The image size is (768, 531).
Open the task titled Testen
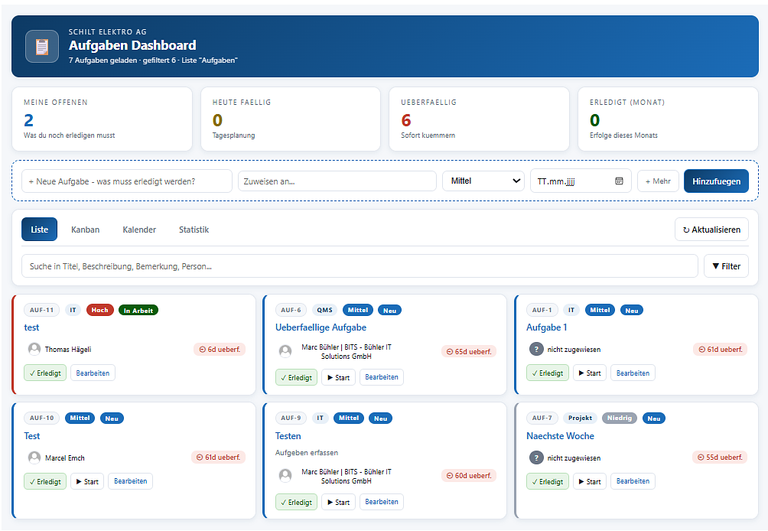288,435
